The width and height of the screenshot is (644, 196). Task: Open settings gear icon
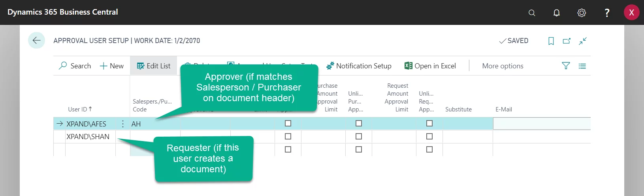(x=582, y=13)
